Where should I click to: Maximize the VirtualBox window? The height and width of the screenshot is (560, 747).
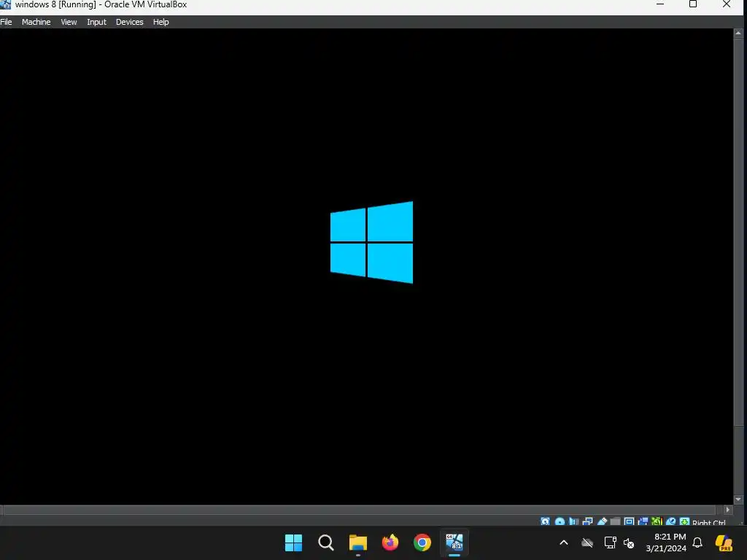pyautogui.click(x=693, y=4)
